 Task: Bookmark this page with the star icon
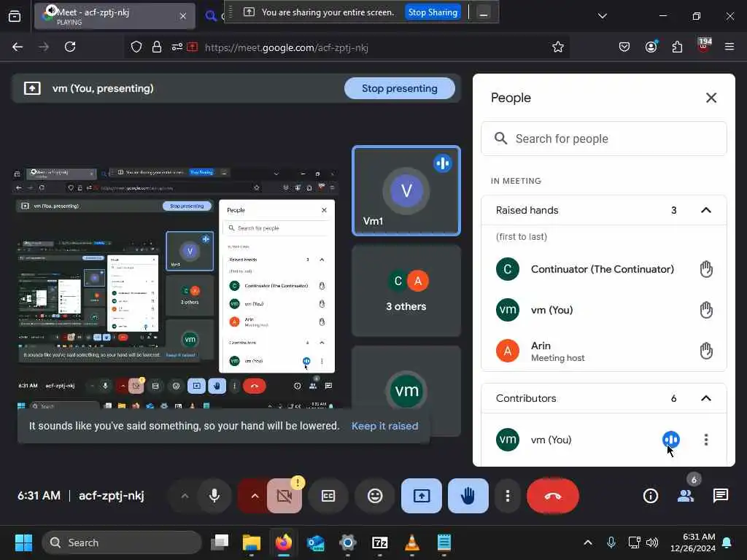[x=558, y=47]
